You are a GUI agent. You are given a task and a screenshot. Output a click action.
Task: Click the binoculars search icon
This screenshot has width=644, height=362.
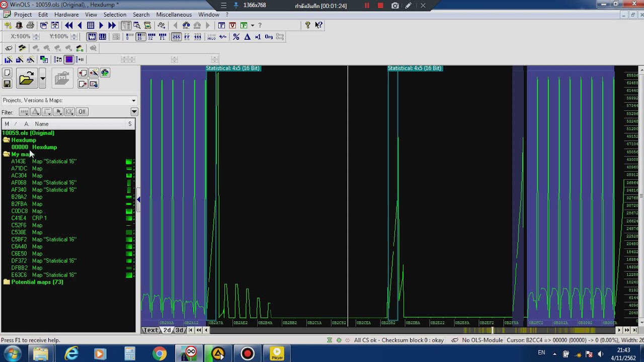(186, 25)
